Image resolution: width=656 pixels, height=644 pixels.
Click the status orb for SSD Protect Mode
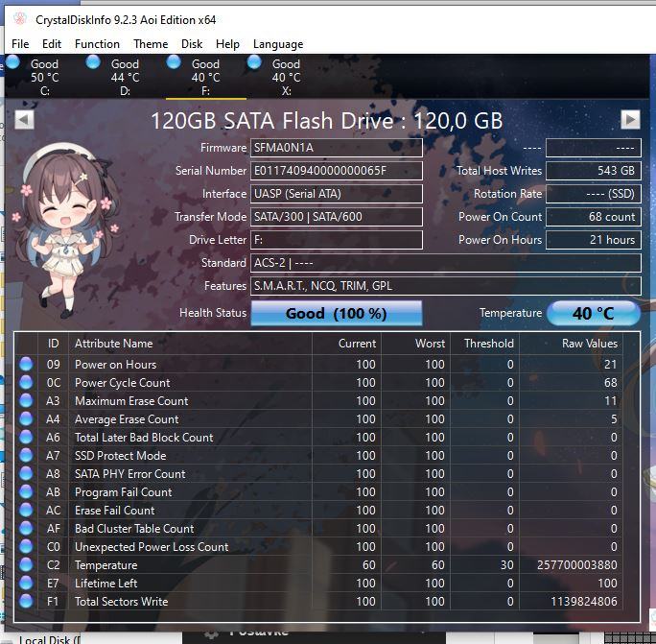point(26,455)
